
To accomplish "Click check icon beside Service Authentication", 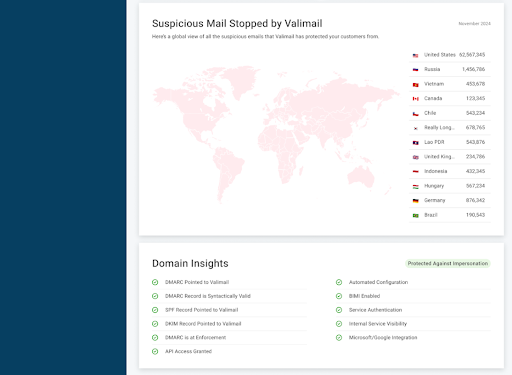I will click(339, 310).
